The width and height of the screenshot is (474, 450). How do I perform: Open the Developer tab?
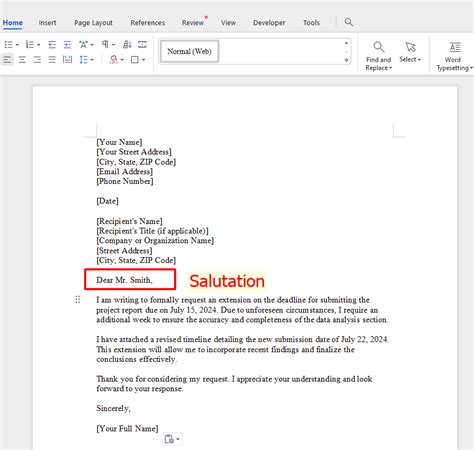click(x=269, y=23)
